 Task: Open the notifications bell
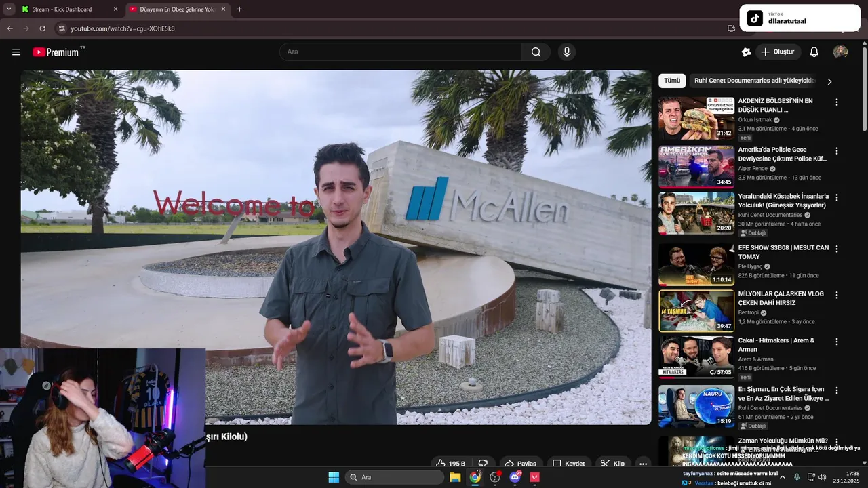(x=814, y=52)
